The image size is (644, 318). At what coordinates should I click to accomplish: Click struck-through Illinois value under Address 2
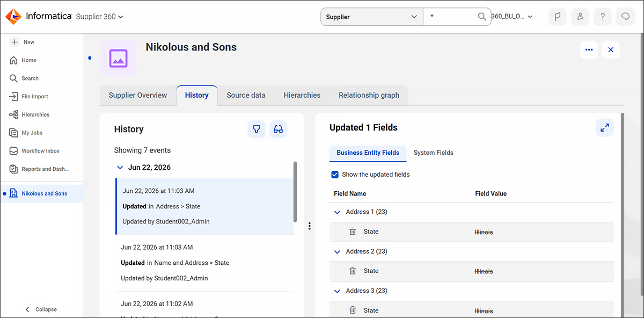(484, 271)
